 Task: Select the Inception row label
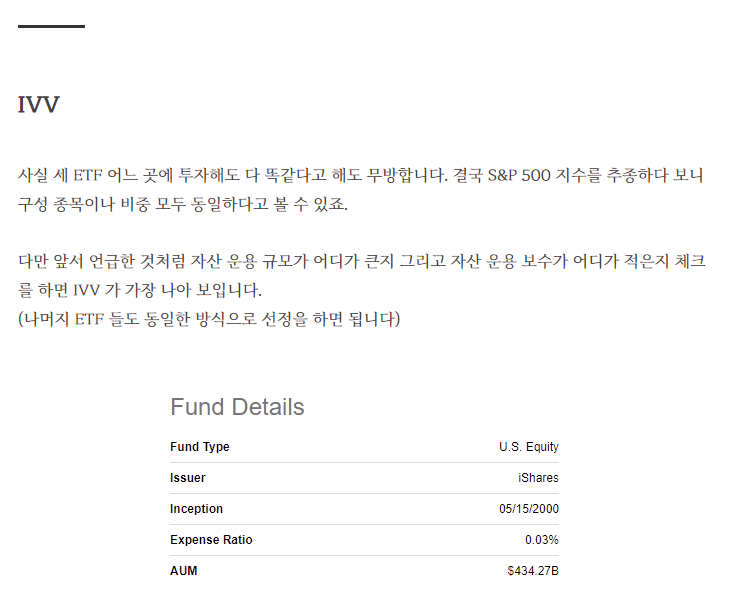pos(196,509)
